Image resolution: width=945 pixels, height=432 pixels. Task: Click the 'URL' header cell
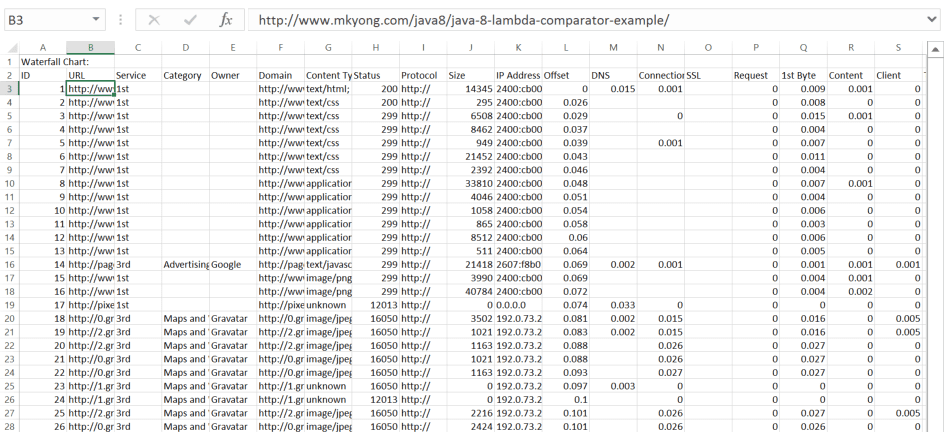pyautogui.click(x=90, y=75)
